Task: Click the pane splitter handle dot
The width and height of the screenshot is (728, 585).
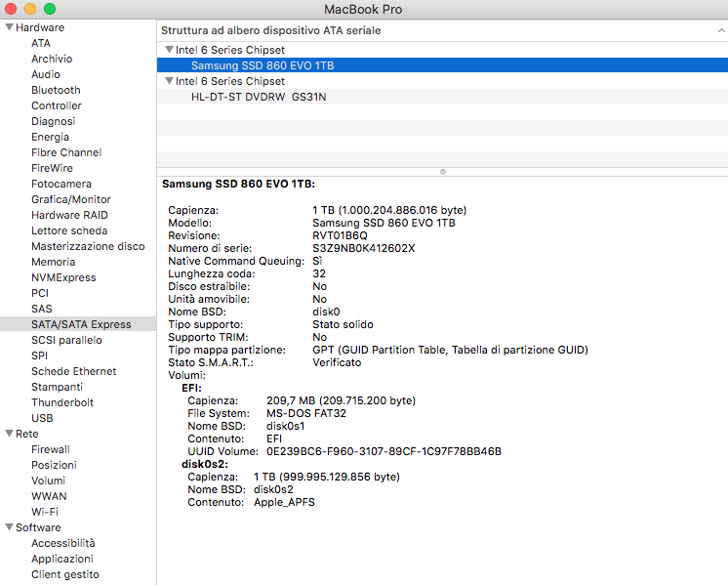Action: pyautogui.click(x=443, y=172)
